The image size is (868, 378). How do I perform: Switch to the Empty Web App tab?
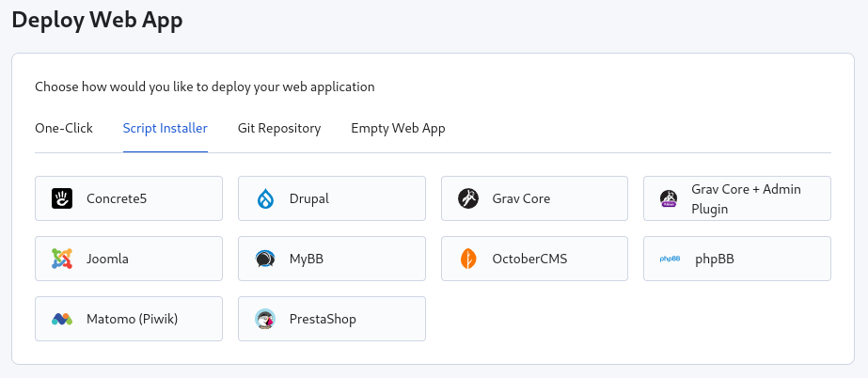[398, 128]
